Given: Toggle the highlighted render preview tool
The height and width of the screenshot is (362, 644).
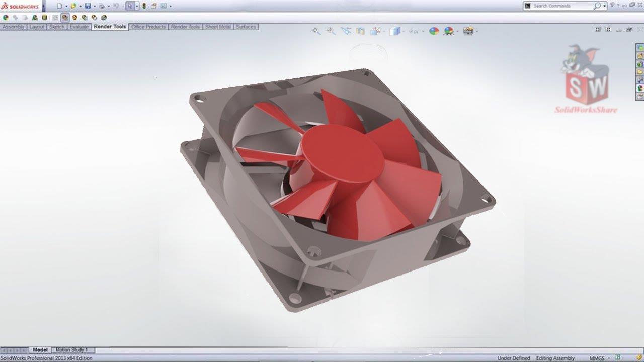Looking at the screenshot, I should tap(65, 17).
